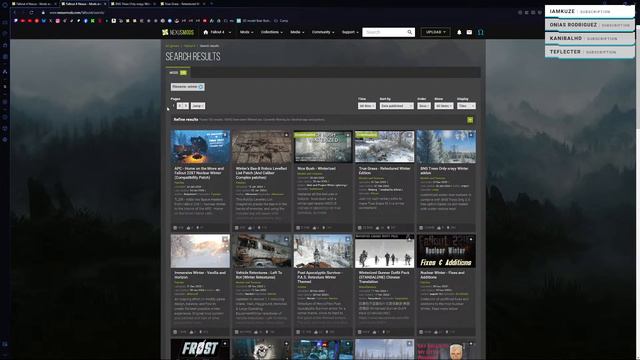Open the notifications bell
The height and width of the screenshot is (360, 640).
pyautogui.click(x=459, y=32)
